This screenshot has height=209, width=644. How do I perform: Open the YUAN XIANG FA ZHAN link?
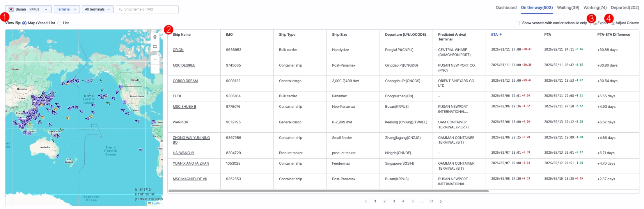[x=191, y=163]
